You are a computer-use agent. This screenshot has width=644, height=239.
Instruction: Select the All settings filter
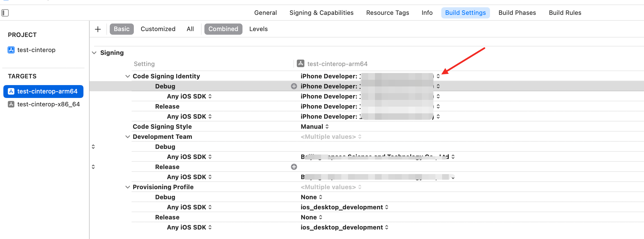pyautogui.click(x=190, y=29)
